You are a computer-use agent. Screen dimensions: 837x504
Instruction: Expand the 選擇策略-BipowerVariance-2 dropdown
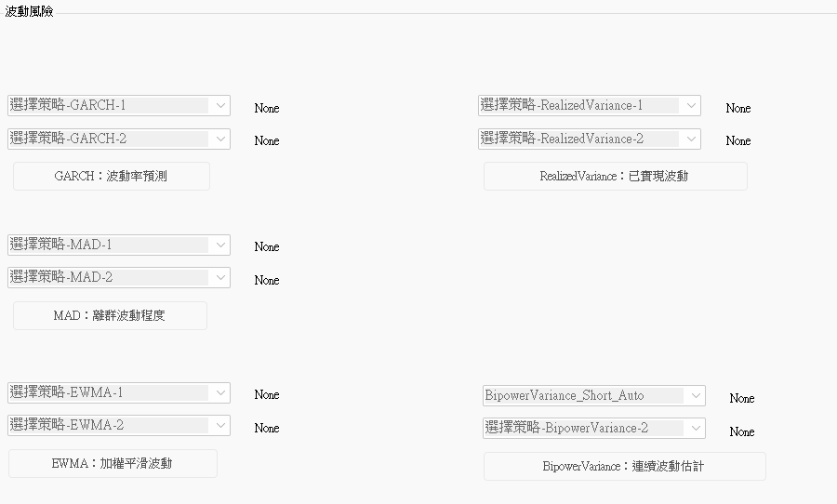tap(592, 429)
